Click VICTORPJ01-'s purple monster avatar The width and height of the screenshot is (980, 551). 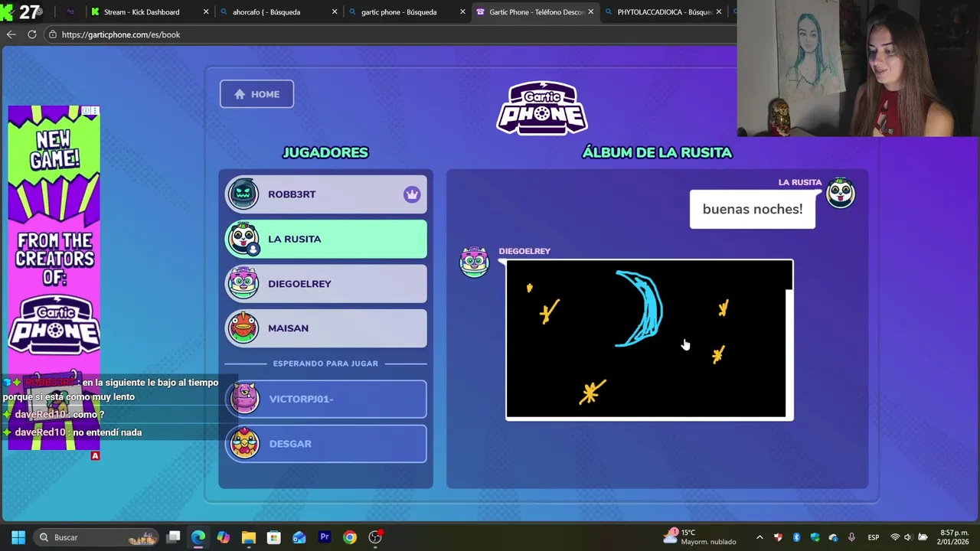tap(244, 399)
